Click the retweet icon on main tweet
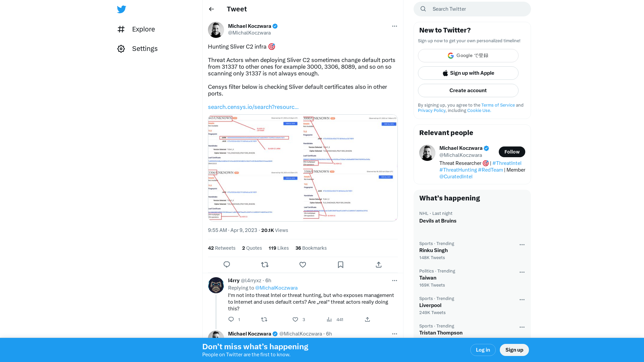Image resolution: width=644 pixels, height=362 pixels. click(x=265, y=264)
